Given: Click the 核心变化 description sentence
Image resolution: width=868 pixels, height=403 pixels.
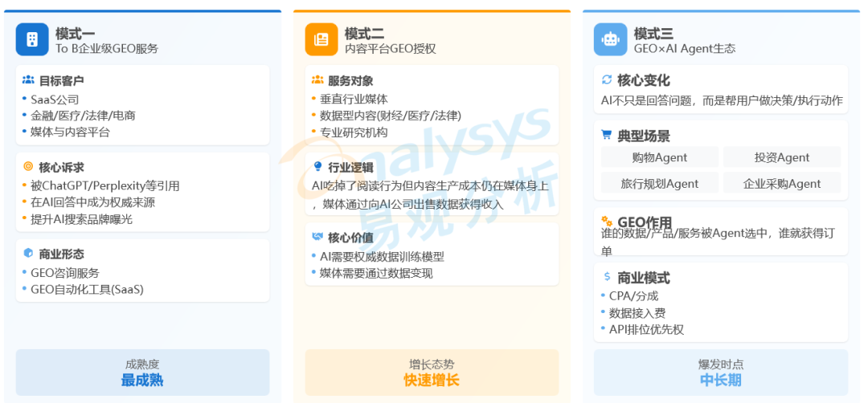Looking at the screenshot, I should pos(722,100).
